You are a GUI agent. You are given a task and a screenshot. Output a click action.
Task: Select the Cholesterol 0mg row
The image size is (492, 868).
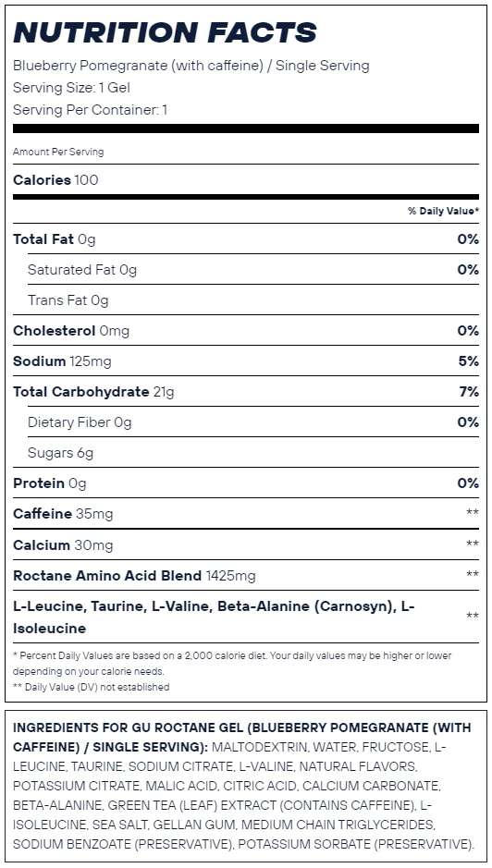tap(246, 331)
